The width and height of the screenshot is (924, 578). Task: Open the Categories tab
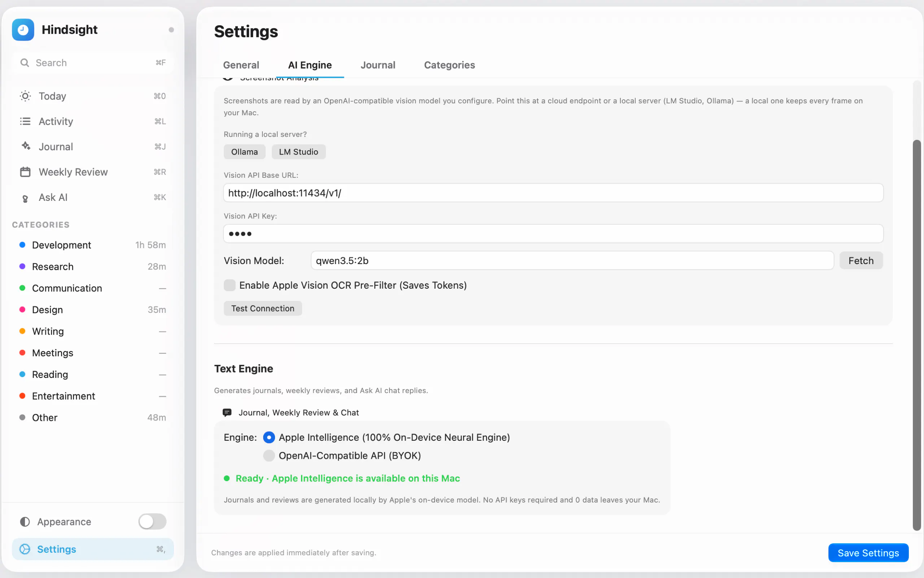pyautogui.click(x=449, y=65)
